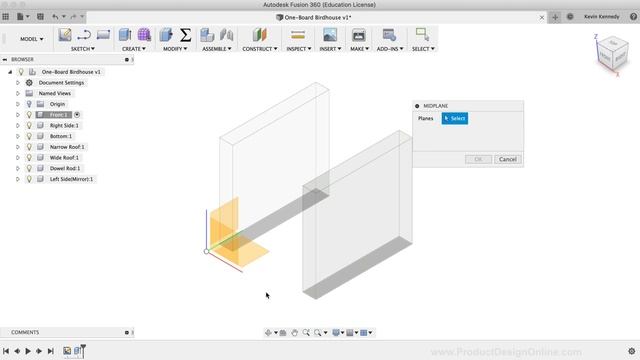Click the Extrude tool icon
Image resolution: width=640 pixels, height=360 pixels.
coord(125,35)
